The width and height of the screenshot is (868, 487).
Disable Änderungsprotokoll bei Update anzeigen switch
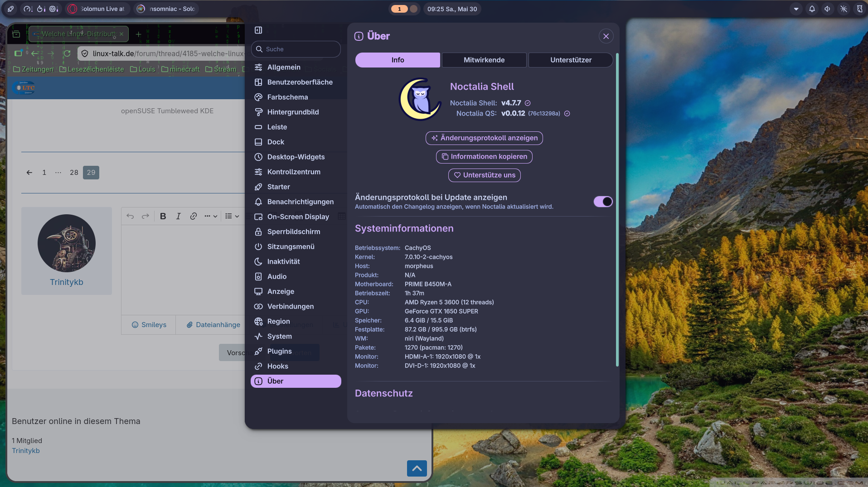click(x=603, y=202)
